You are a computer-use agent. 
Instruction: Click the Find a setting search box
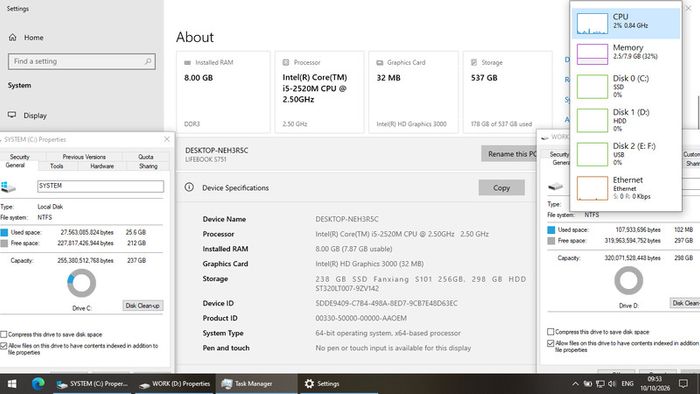tap(82, 61)
